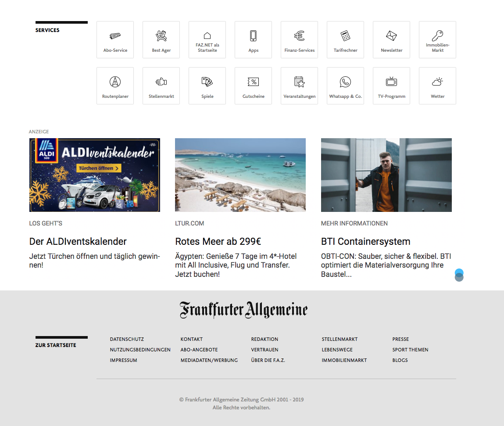Click the Frankfurter Allgemeine footer logo
Screen dimensions: 504x426
243,310
